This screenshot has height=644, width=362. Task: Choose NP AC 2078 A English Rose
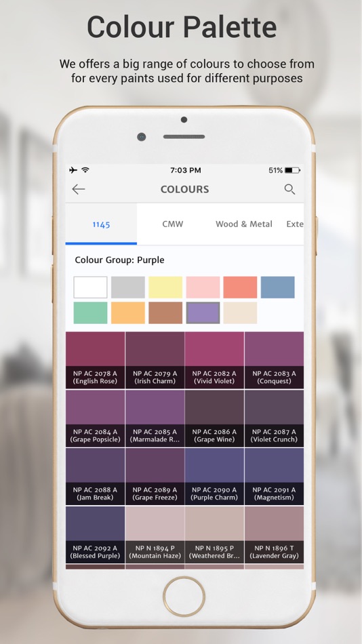coord(96,360)
